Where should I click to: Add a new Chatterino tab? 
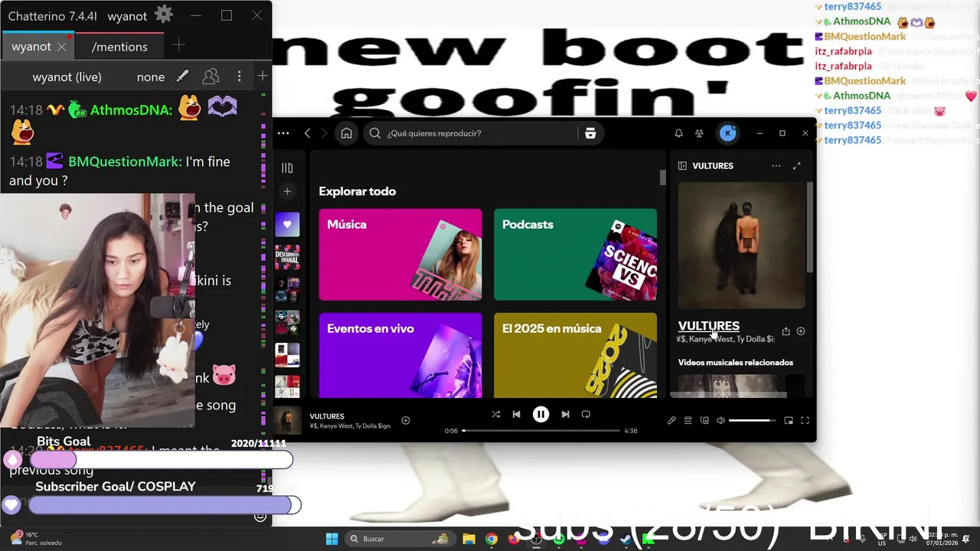[178, 46]
